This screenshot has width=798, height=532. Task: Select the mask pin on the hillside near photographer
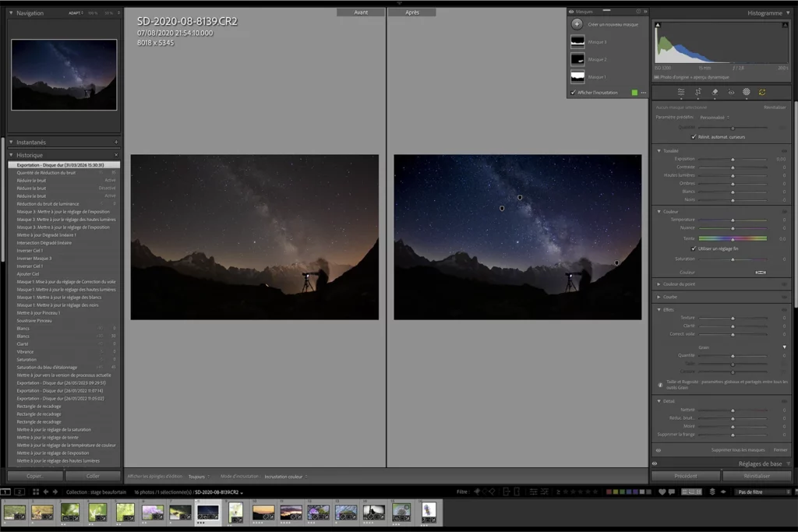pyautogui.click(x=617, y=263)
